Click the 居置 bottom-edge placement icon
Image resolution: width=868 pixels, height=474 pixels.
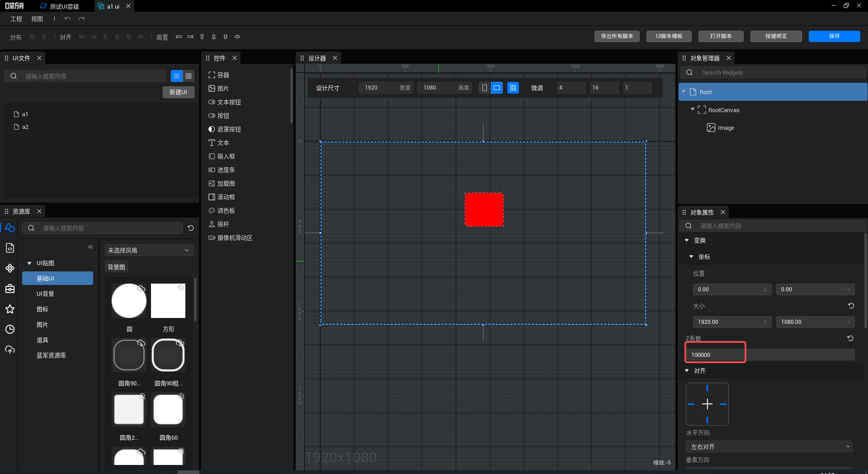[x=214, y=37]
